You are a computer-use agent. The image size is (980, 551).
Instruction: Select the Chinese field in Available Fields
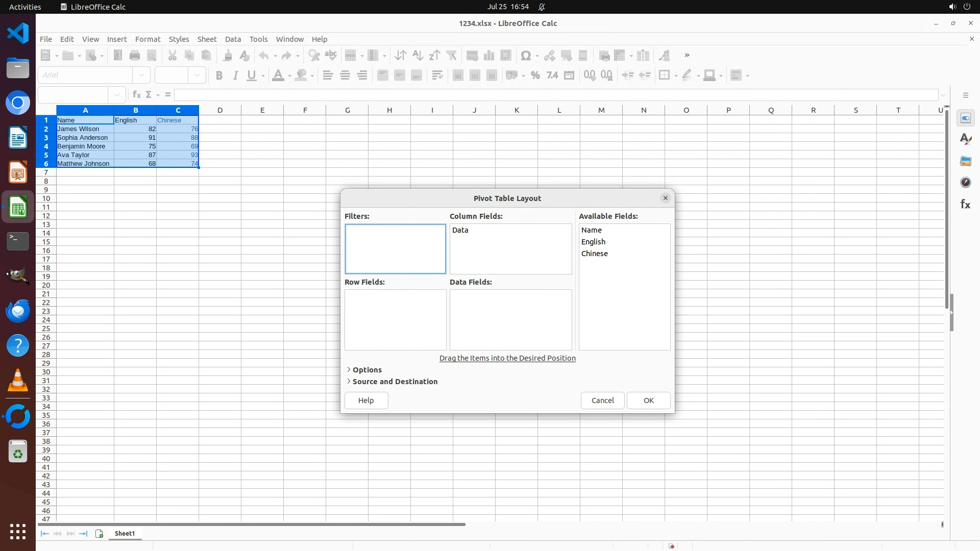click(x=594, y=254)
